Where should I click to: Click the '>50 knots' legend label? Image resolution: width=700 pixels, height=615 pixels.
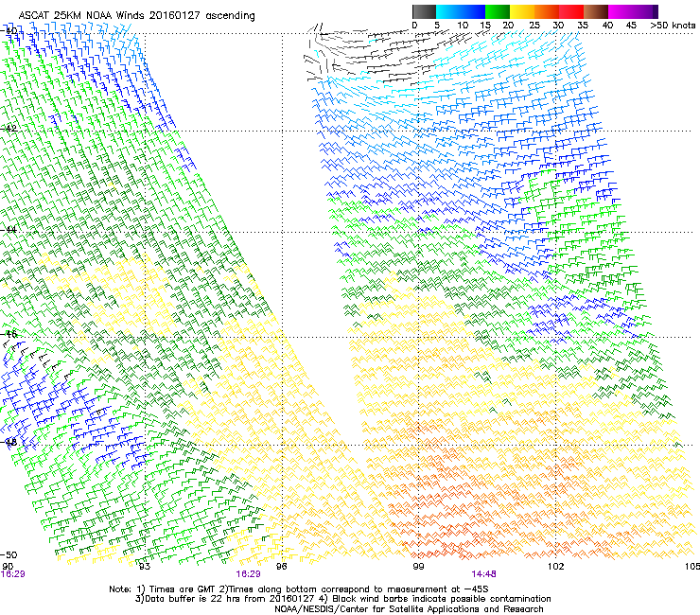[673, 26]
